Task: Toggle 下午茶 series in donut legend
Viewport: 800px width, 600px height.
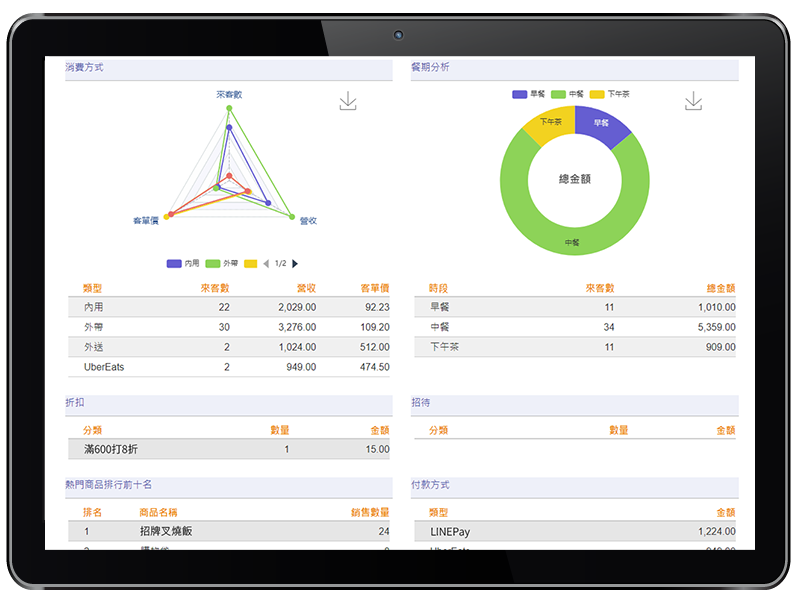Action: click(608, 94)
